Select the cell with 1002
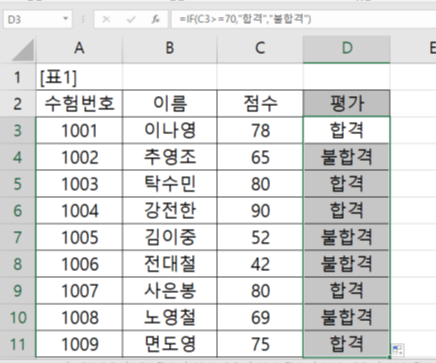 [79, 157]
